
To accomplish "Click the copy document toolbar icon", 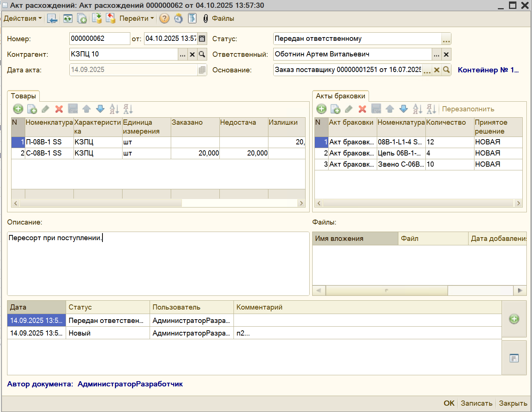I will point(82,18).
